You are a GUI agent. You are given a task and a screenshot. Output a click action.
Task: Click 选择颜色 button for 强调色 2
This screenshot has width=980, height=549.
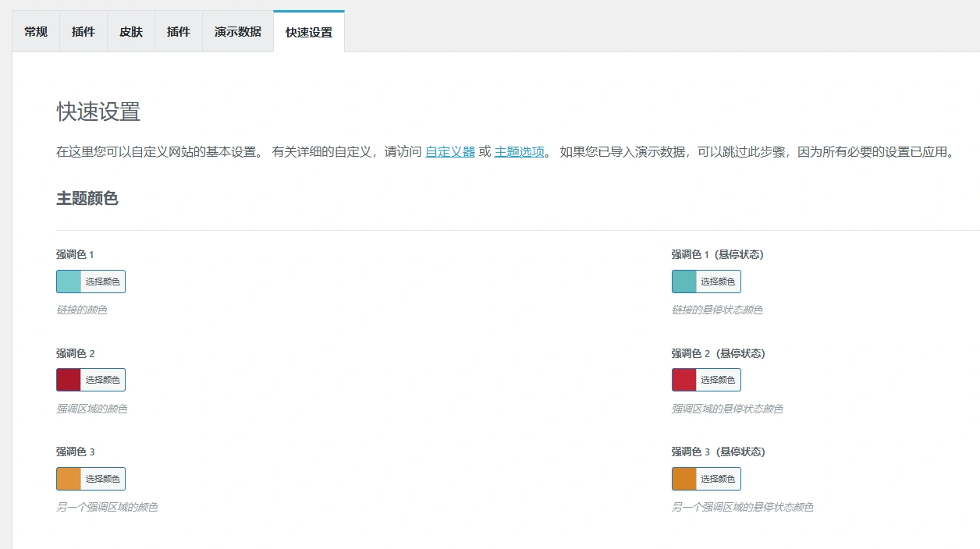pos(102,380)
